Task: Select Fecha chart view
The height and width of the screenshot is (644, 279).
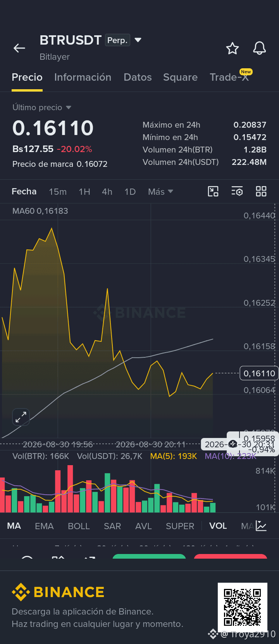Action: point(24,192)
